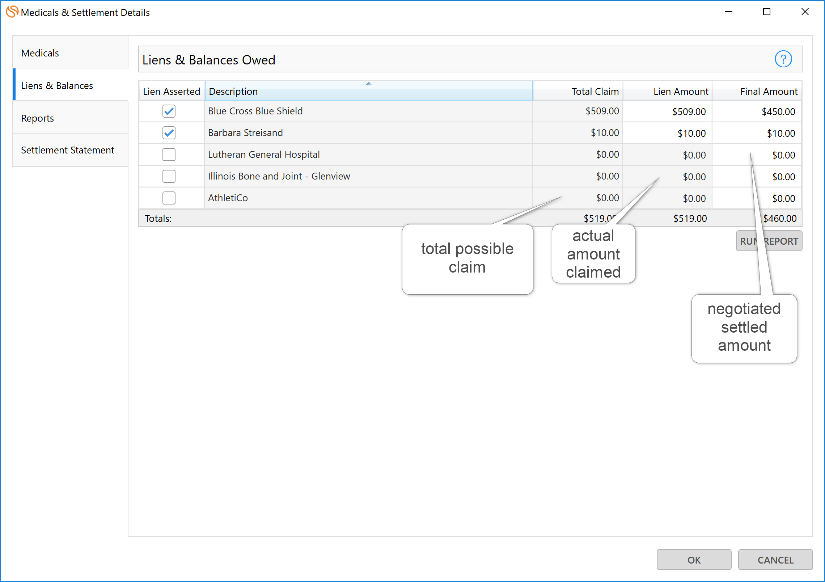Click Barbara Streisand lien amount cell
This screenshot has width=825, height=582.
667,133
